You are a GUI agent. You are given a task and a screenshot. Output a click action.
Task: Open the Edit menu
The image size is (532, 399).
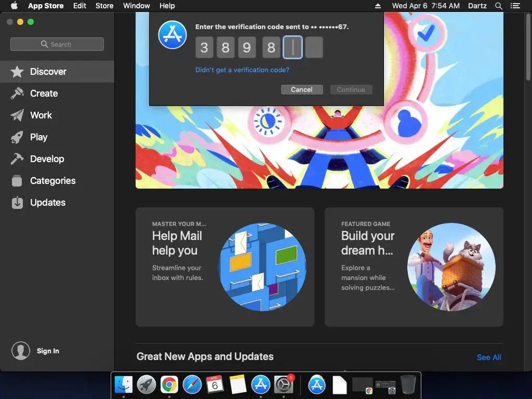[79, 6]
